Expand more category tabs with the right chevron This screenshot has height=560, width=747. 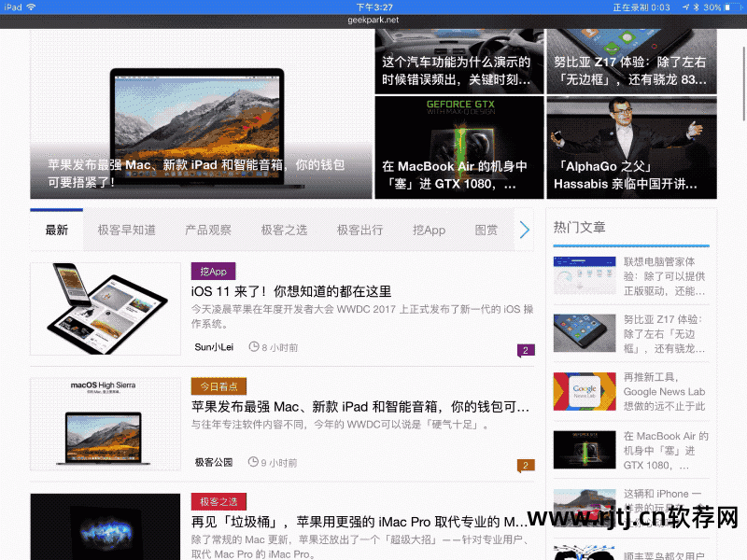[525, 228]
